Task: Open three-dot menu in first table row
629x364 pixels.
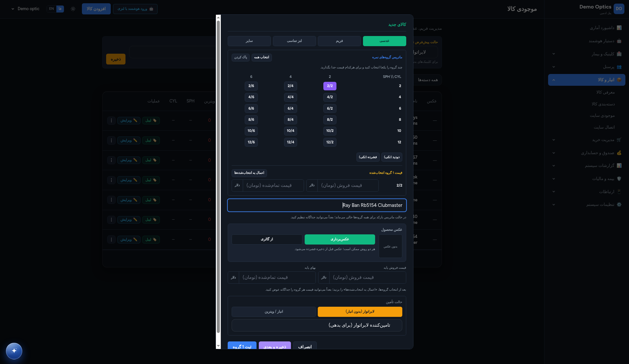Action: (111, 120)
